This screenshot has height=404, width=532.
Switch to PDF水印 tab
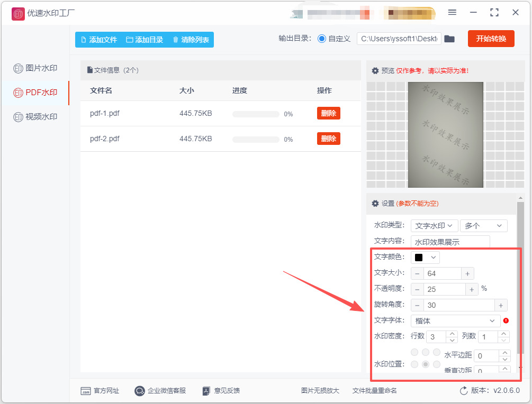point(35,93)
